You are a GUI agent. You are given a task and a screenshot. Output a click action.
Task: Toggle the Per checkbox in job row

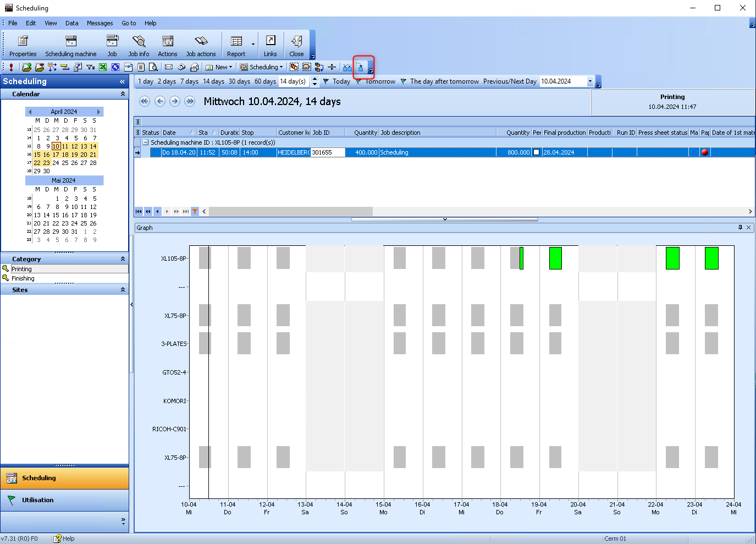[x=537, y=152]
